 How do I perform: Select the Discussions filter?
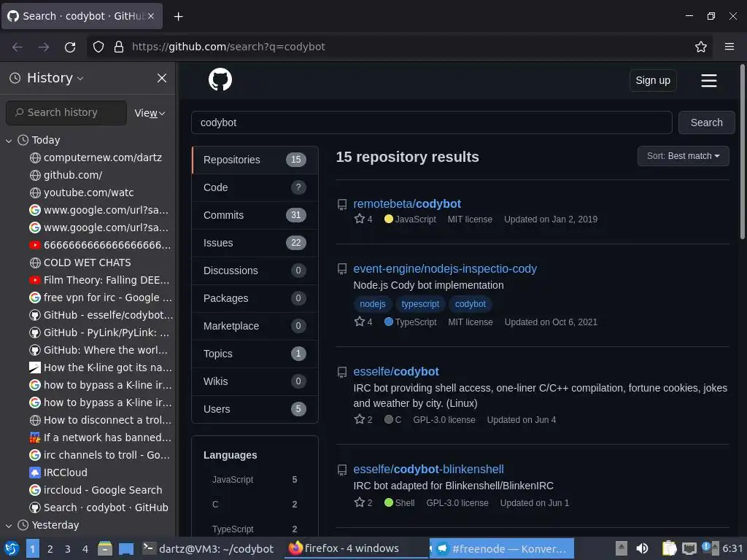(255, 271)
